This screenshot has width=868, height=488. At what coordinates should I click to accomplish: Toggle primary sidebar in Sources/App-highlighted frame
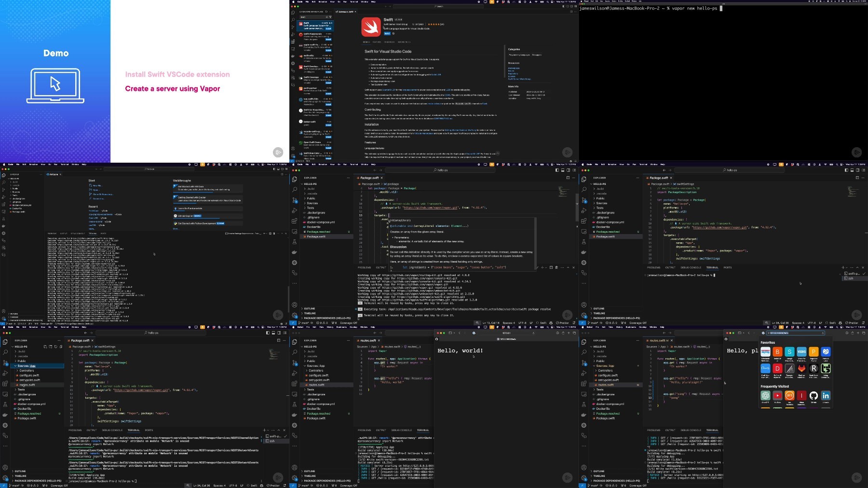click(267, 333)
